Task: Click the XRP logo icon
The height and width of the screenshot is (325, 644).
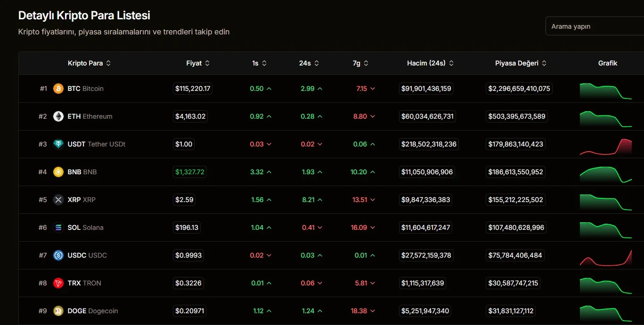Action: 58,200
